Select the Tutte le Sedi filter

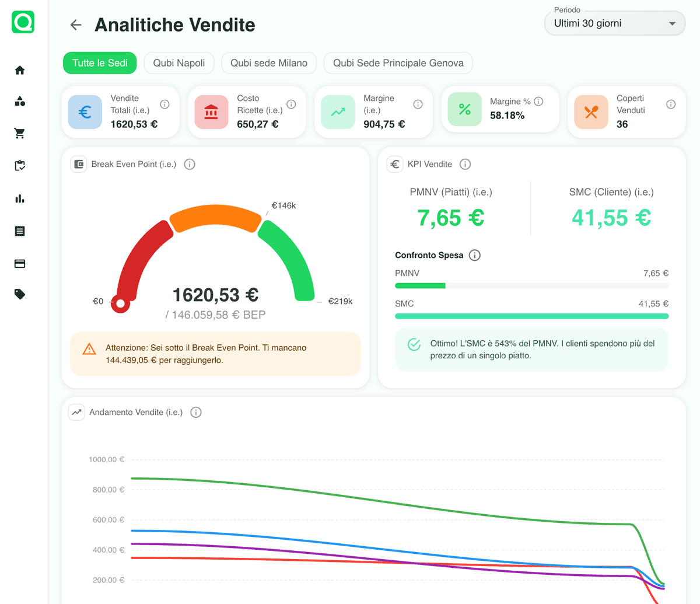pyautogui.click(x=100, y=63)
